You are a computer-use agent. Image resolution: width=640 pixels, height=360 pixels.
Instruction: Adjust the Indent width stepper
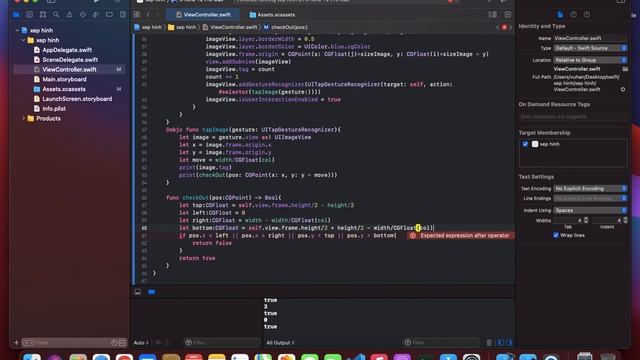coord(625,220)
